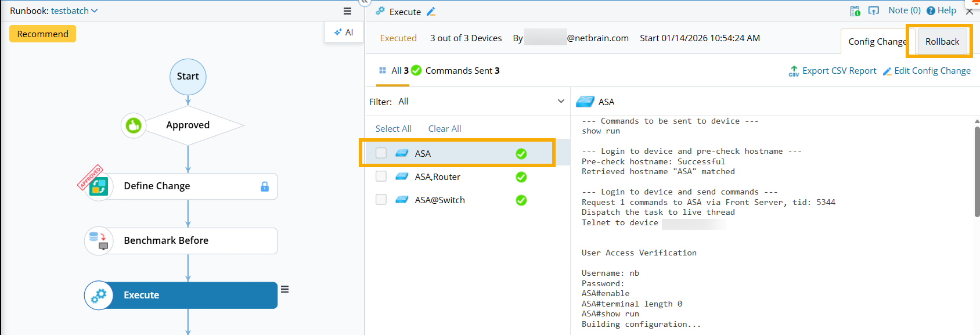Click the green thumbs-up Approved icon
Image resolution: width=980 pixels, height=335 pixels.
134,125
